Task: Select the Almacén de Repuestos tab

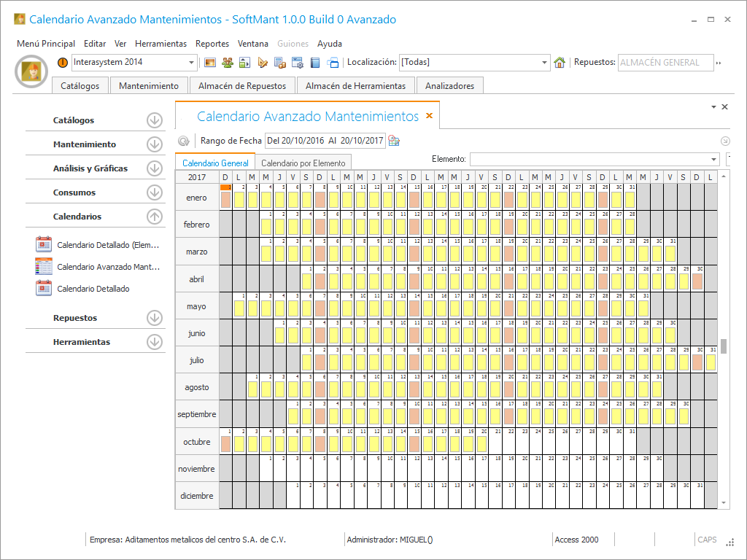Action: [242, 86]
